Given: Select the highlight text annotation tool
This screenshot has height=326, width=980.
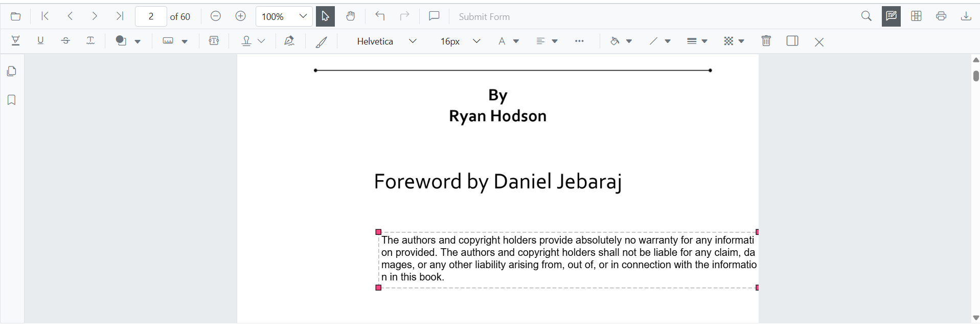Looking at the screenshot, I should pos(16,41).
